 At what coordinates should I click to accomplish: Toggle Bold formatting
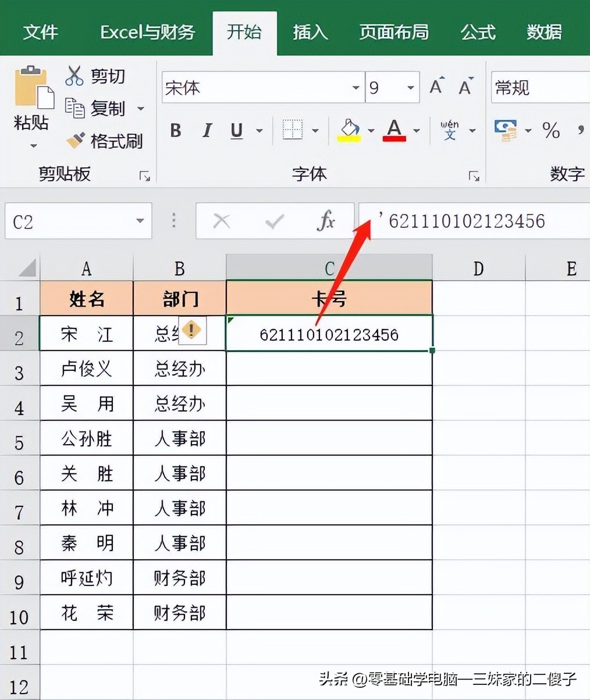(x=175, y=131)
